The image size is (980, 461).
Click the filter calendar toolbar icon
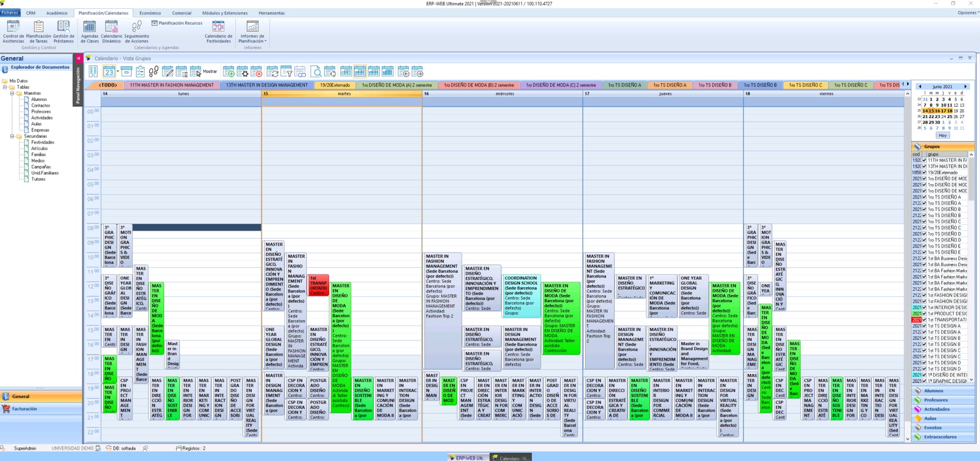[286, 72]
